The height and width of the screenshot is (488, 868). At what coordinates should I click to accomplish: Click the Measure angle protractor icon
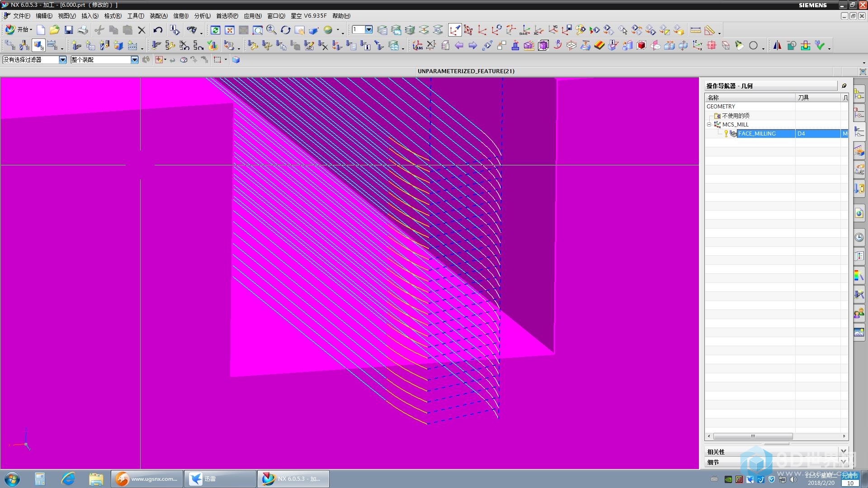click(710, 30)
